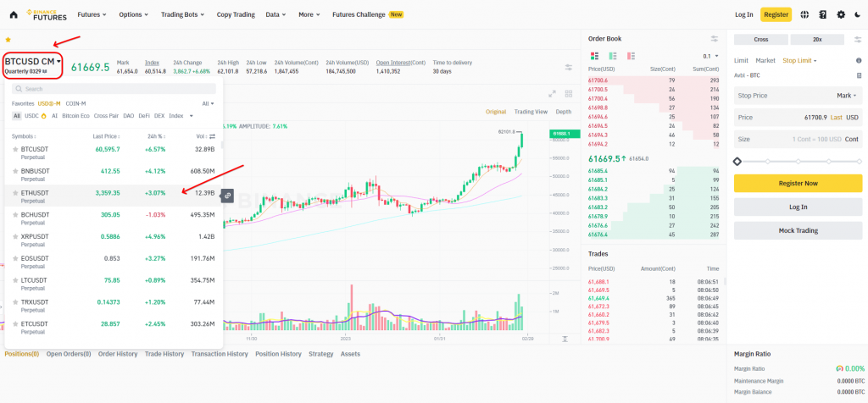Change Stop Price trigger from Mark
The image size is (868, 403).
[x=847, y=96]
